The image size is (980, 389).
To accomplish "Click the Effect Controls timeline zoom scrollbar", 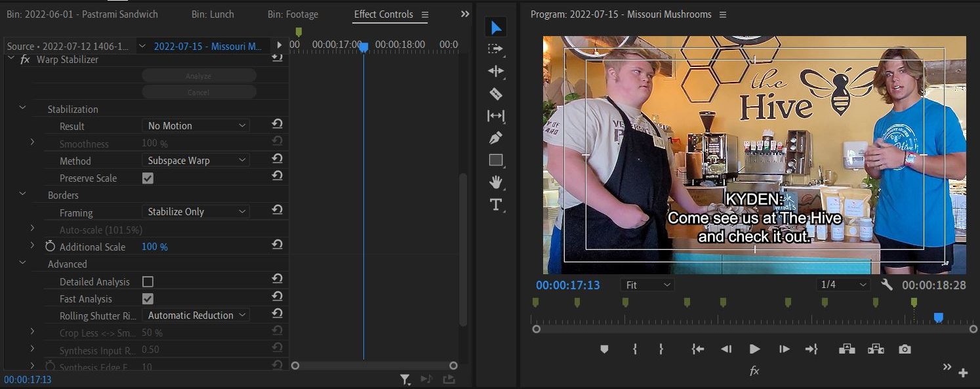I will 374,365.
